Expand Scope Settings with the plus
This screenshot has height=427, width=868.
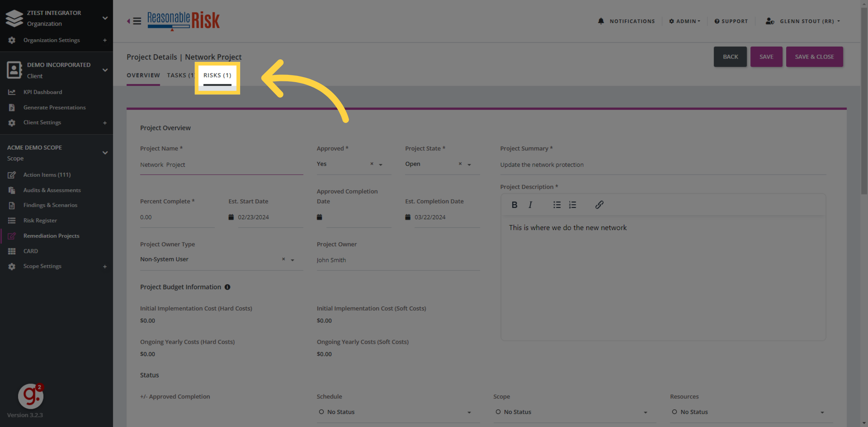[105, 267]
